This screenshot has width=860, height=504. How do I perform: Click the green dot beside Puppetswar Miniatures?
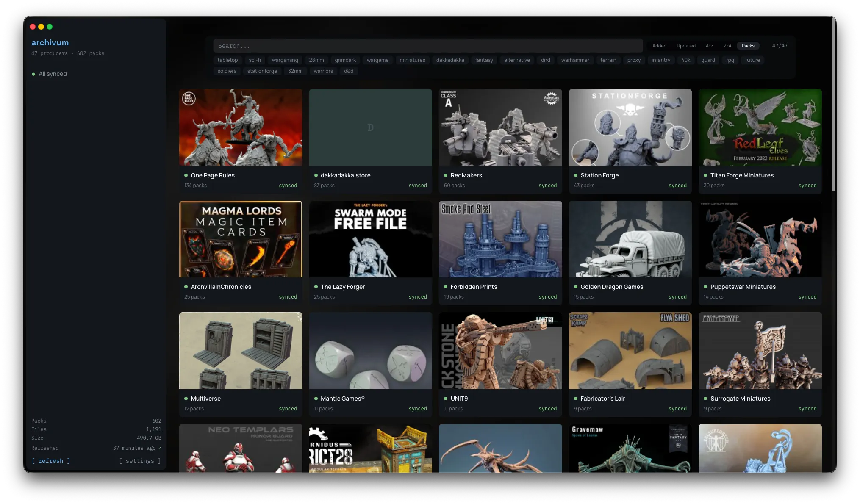coord(705,287)
